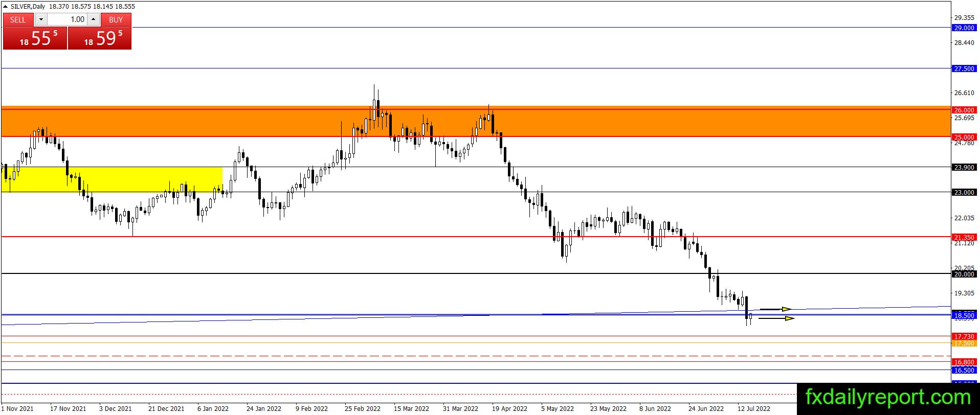Select the lower yellow arrow marker
The image size is (980, 415).
[x=776, y=318]
